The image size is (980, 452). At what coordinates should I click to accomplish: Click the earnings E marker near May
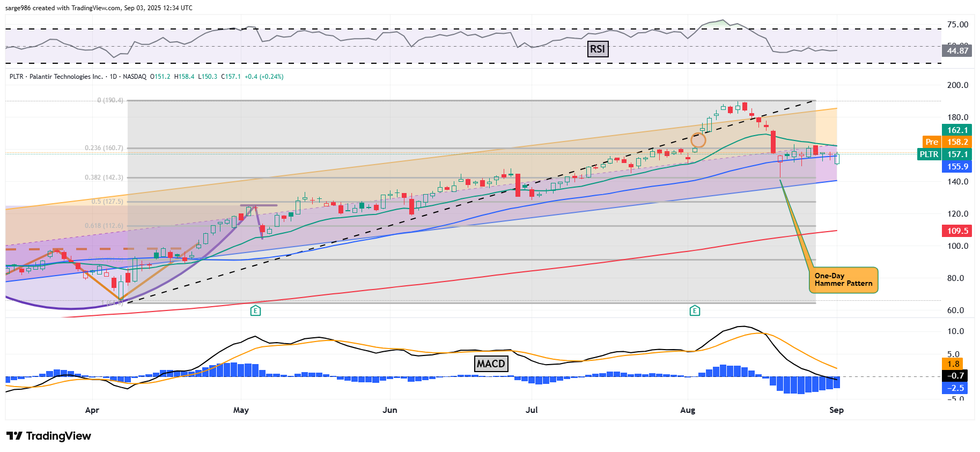click(256, 310)
